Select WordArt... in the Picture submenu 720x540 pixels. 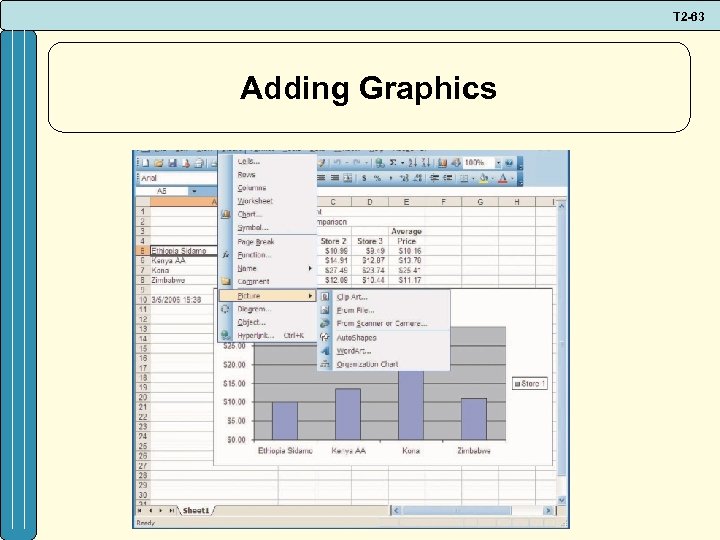coord(383,351)
